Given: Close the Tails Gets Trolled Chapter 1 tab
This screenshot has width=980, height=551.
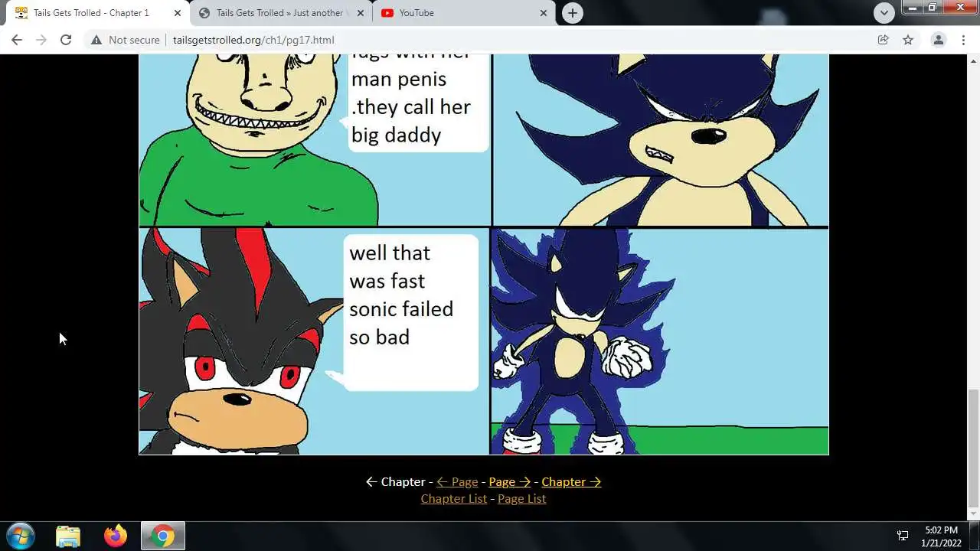Looking at the screenshot, I should point(178,13).
